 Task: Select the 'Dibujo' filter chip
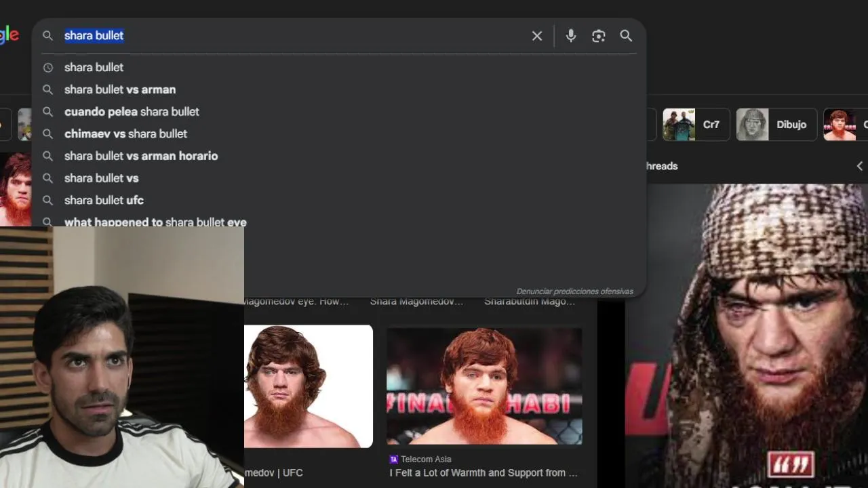pyautogui.click(x=776, y=125)
